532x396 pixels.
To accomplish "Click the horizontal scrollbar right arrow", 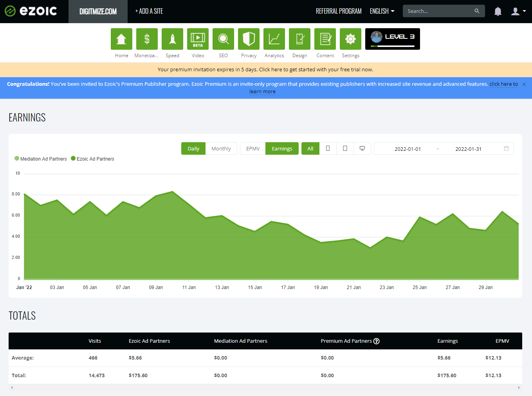I will click(x=519, y=387).
